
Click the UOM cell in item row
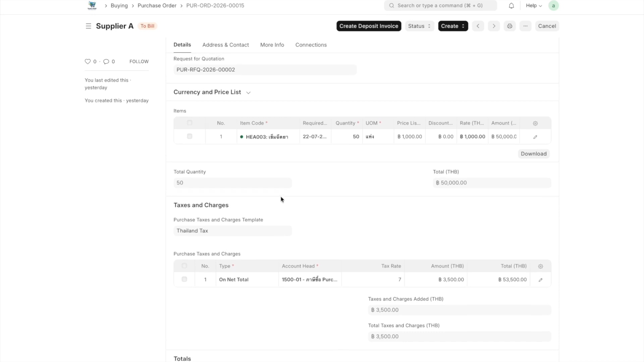[378, 137]
